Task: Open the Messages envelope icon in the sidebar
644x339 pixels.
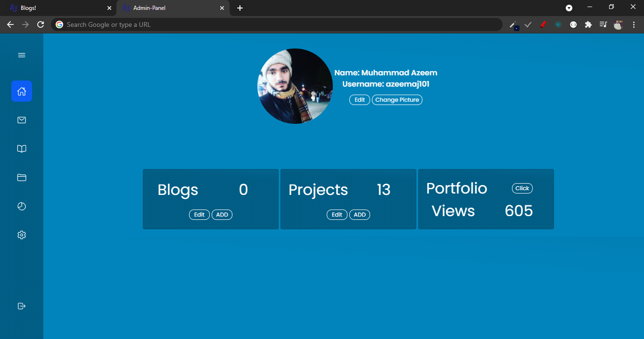Action: point(22,120)
